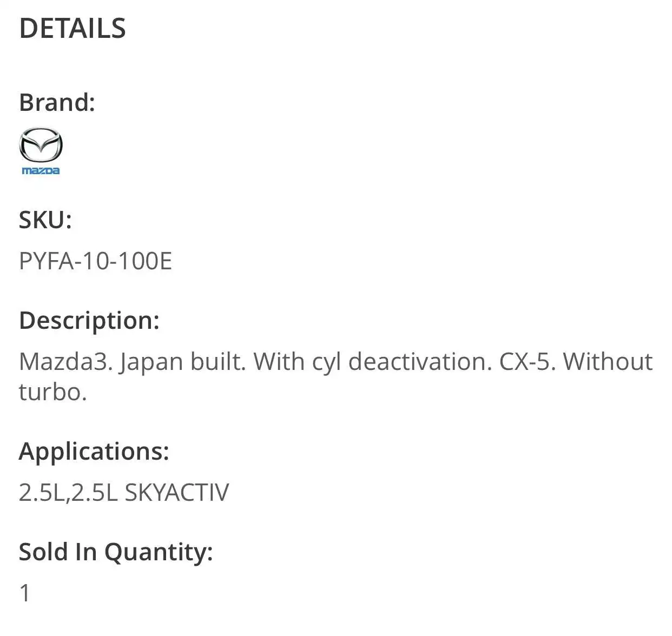Select the PYFA-10-100E SKU value
The width and height of the screenshot is (672, 636).
pyautogui.click(x=95, y=261)
